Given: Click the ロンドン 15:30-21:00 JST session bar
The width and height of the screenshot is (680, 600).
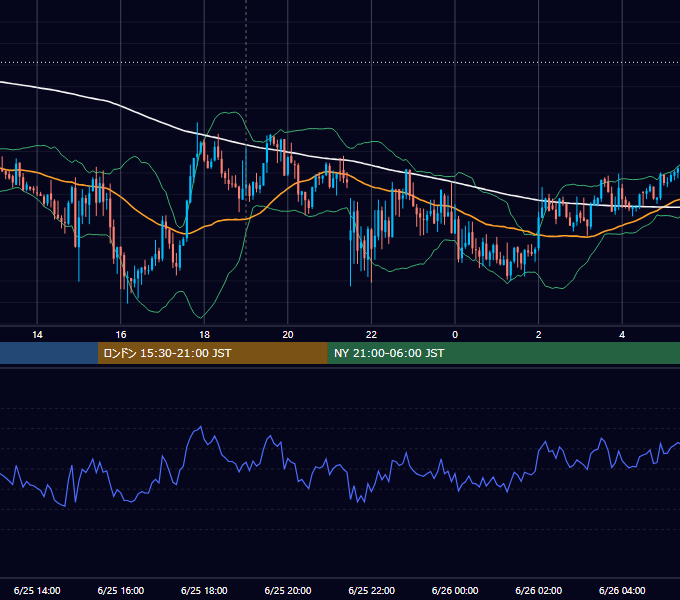Looking at the screenshot, I should [x=212, y=353].
